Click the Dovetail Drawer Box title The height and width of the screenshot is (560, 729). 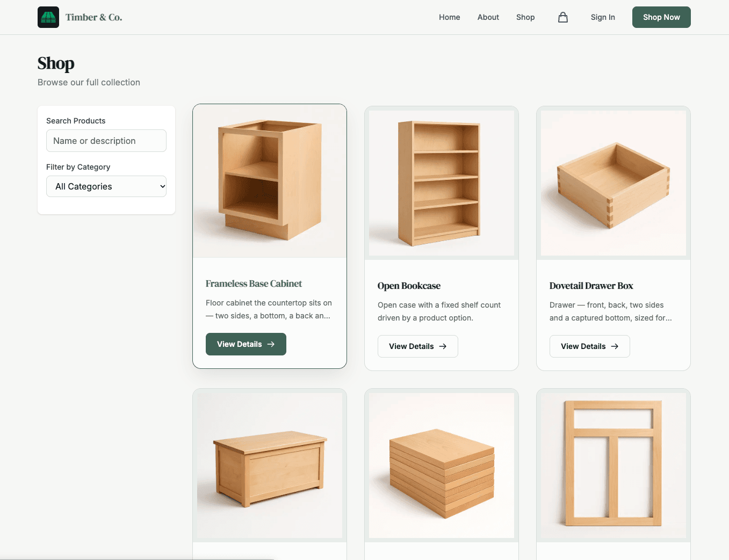click(x=591, y=286)
